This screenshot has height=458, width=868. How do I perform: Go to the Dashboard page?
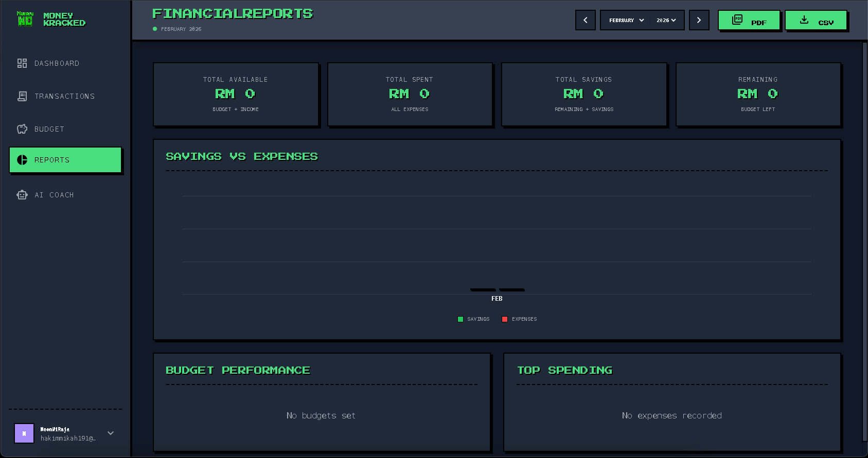[x=57, y=63]
